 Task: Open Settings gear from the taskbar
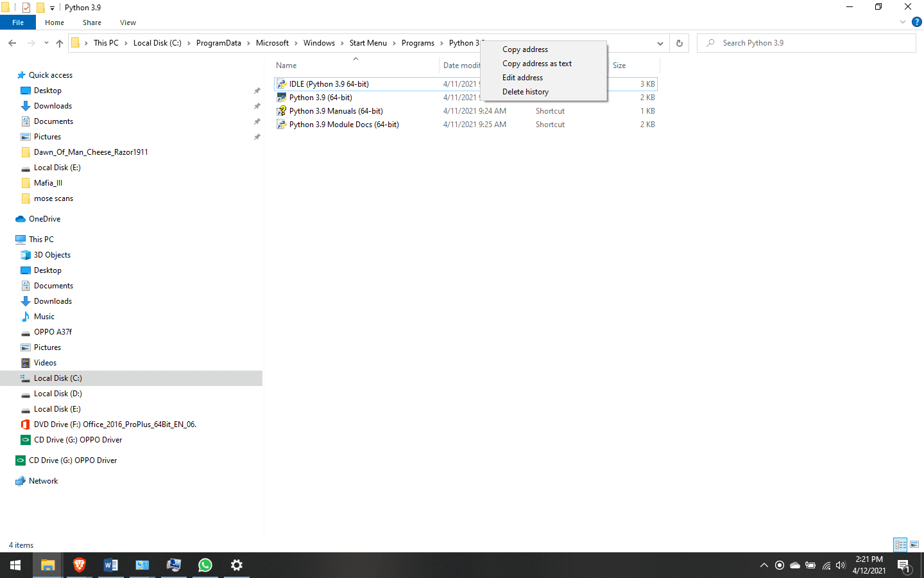237,565
